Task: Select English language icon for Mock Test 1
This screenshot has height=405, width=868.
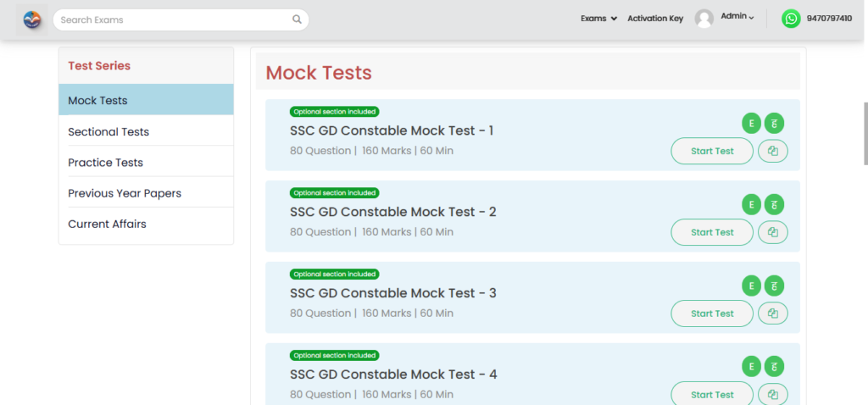Action: [x=750, y=123]
